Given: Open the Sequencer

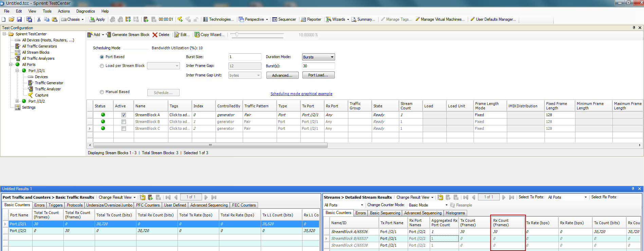Looking at the screenshot, I should (284, 19).
